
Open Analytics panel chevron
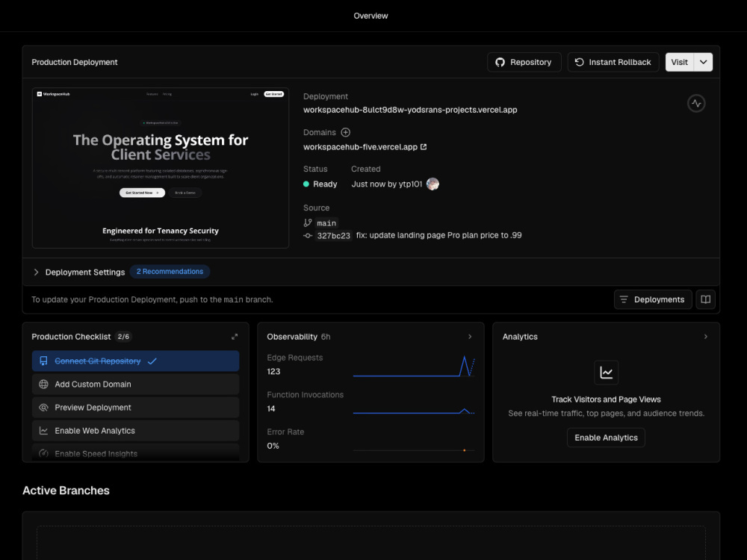pyautogui.click(x=706, y=337)
